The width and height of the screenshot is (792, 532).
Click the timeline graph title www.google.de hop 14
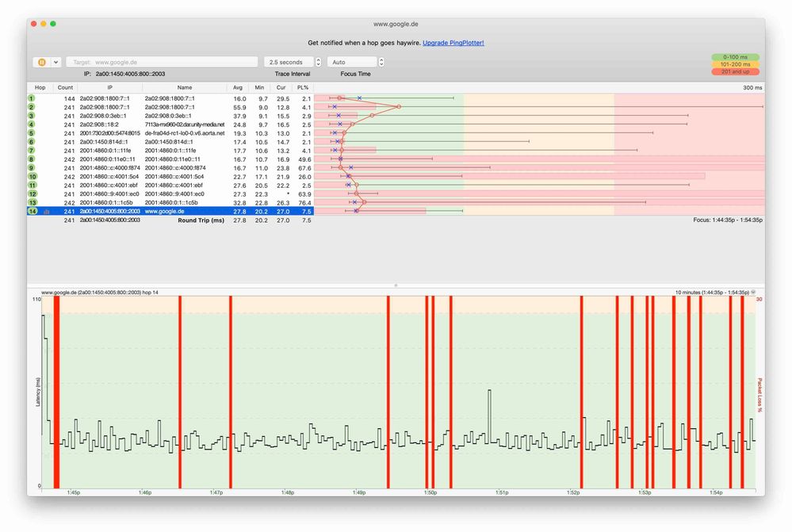coord(100,293)
